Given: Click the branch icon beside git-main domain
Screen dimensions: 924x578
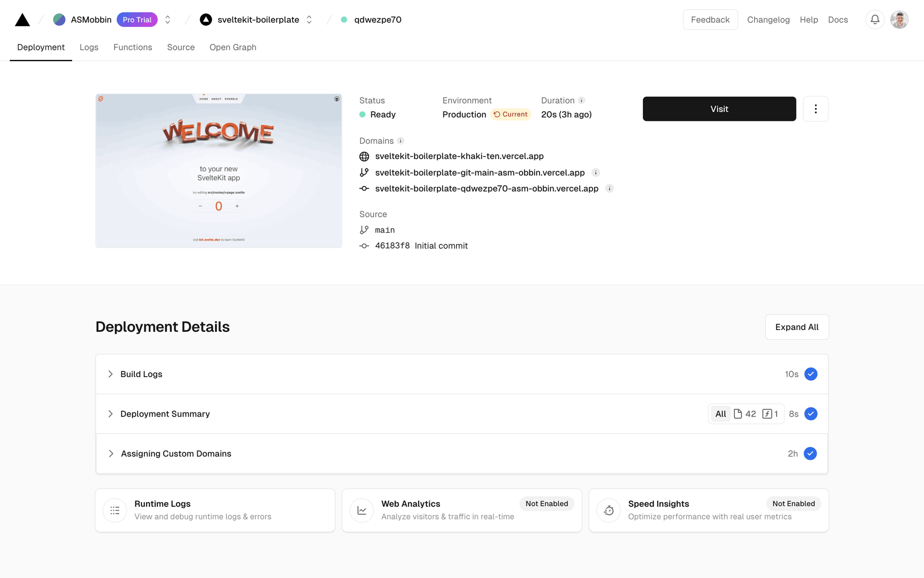Looking at the screenshot, I should click(364, 172).
